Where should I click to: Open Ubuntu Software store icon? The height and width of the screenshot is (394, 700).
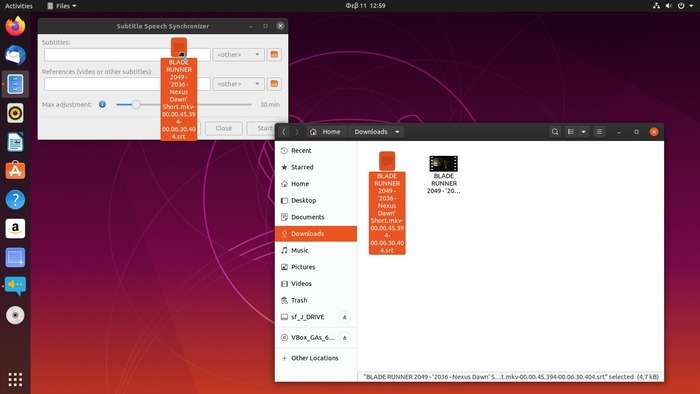click(15, 170)
